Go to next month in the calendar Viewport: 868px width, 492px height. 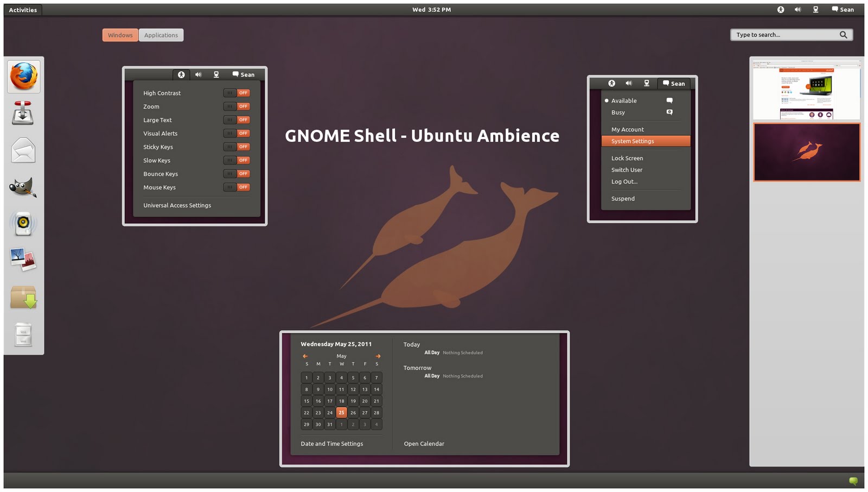[x=378, y=356]
